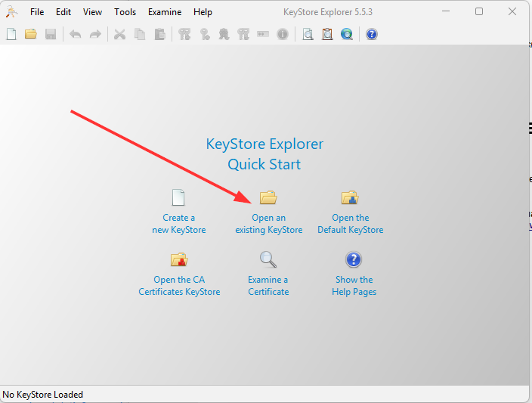532x403 pixels.
Task: Click the Set Password toolbar icon
Action: click(x=263, y=34)
